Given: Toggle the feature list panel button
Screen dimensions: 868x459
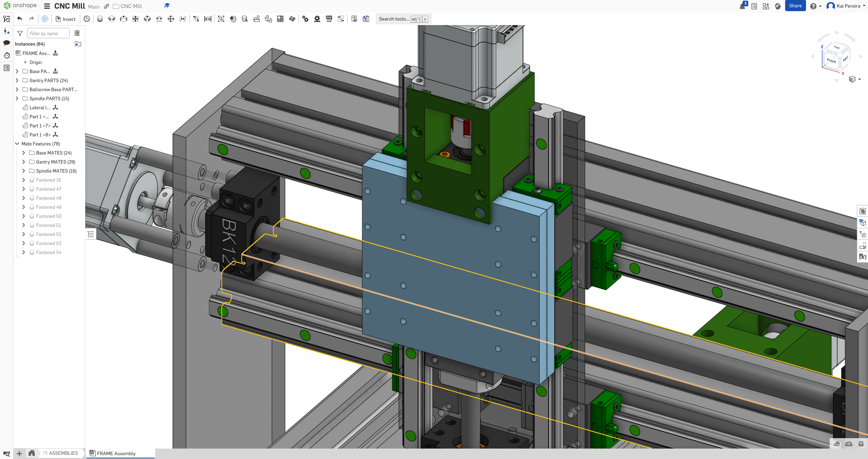Looking at the screenshot, I should (91, 234).
